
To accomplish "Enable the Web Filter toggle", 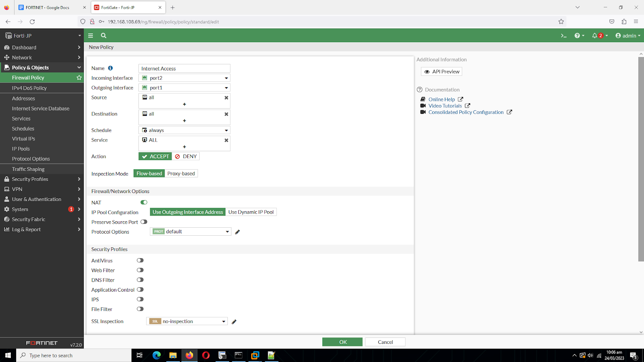I will pos(140,270).
